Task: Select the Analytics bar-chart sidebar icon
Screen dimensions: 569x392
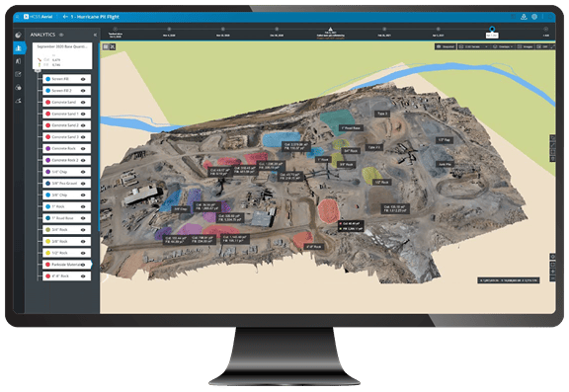Action: [x=19, y=47]
